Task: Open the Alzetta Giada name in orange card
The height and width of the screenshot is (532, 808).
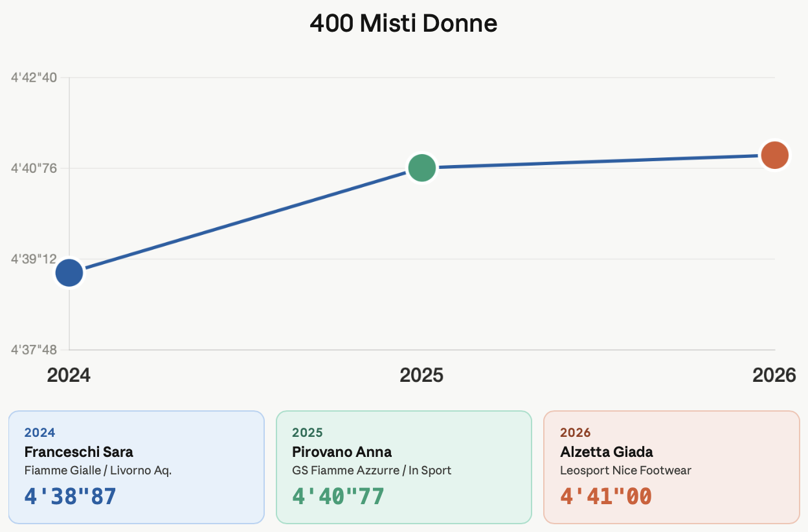Action: pos(606,452)
